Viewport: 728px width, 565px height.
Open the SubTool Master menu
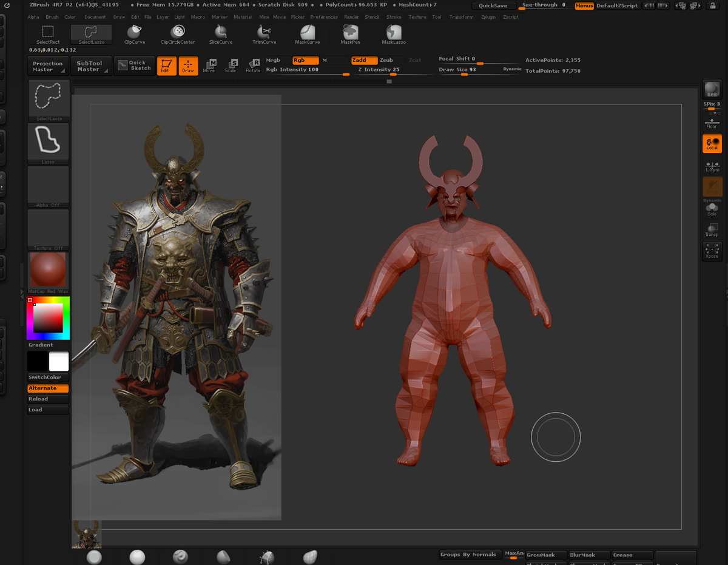(90, 66)
